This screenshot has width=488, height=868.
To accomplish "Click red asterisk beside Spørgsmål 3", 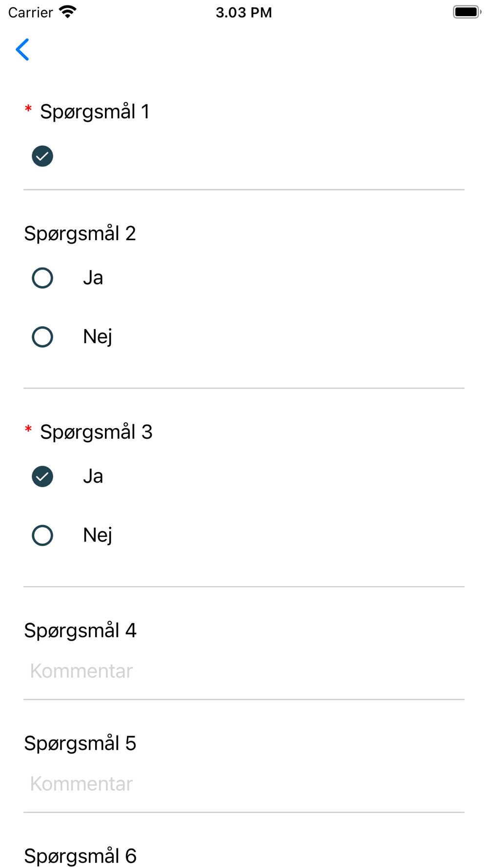I will point(28,430).
